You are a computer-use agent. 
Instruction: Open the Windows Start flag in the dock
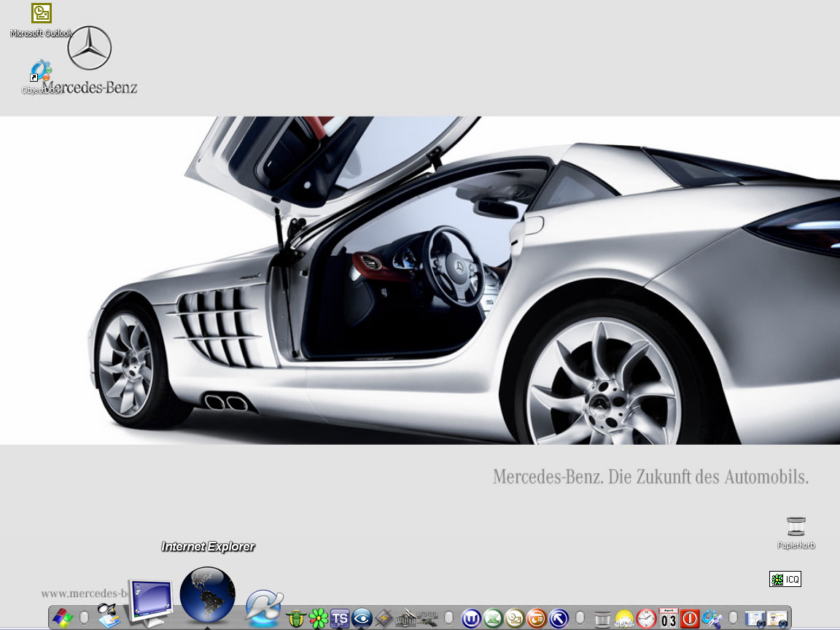(x=63, y=618)
